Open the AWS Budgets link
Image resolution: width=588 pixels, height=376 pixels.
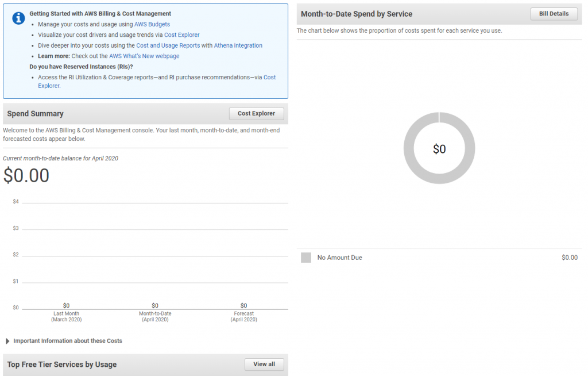[152, 24]
